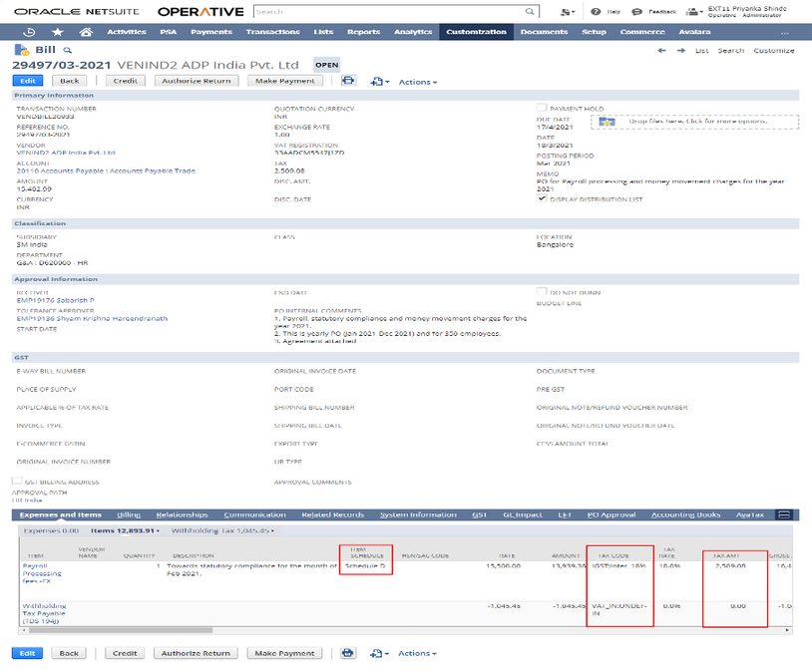Switch to the AvaTax subtab

click(x=750, y=514)
